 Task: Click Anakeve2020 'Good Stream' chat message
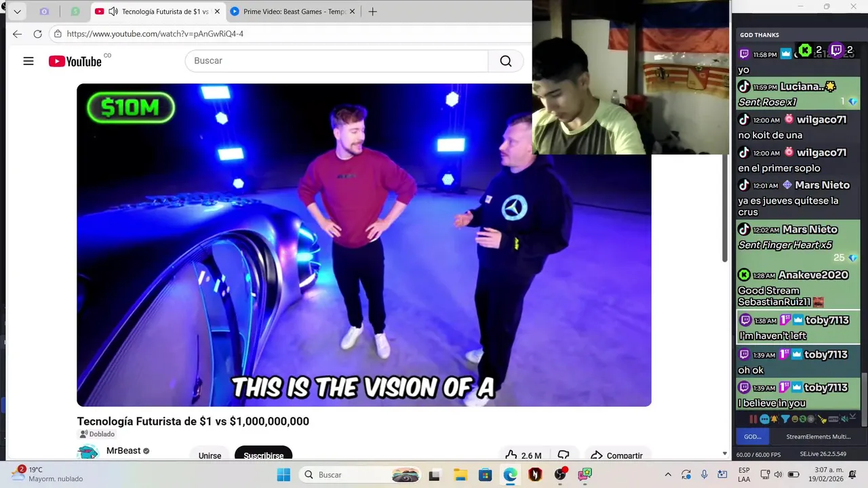pyautogui.click(x=798, y=288)
